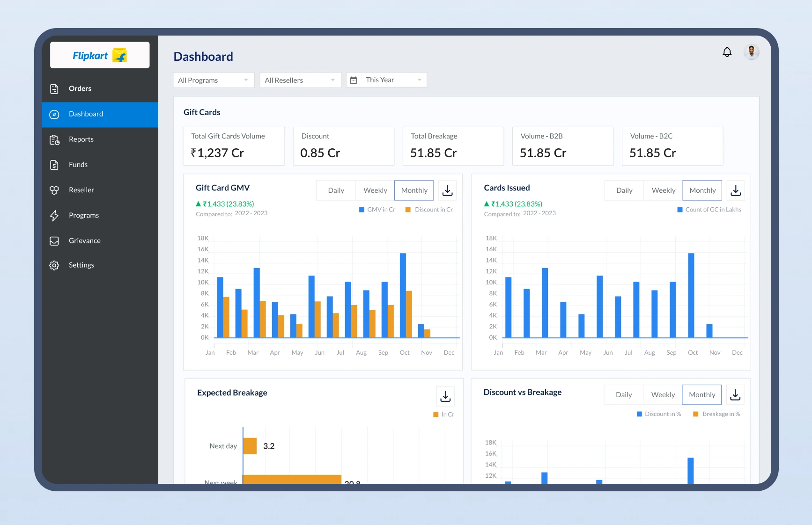Screen dimensions: 812x525
Task: Toggle GMV in Cr blue legend swatch
Action: (x=362, y=210)
